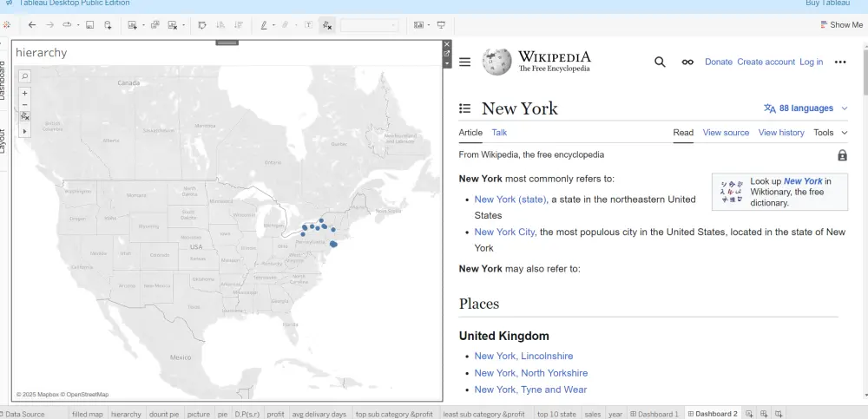
Task: Click the Swap Rows and Columns icon
Action: (202, 25)
